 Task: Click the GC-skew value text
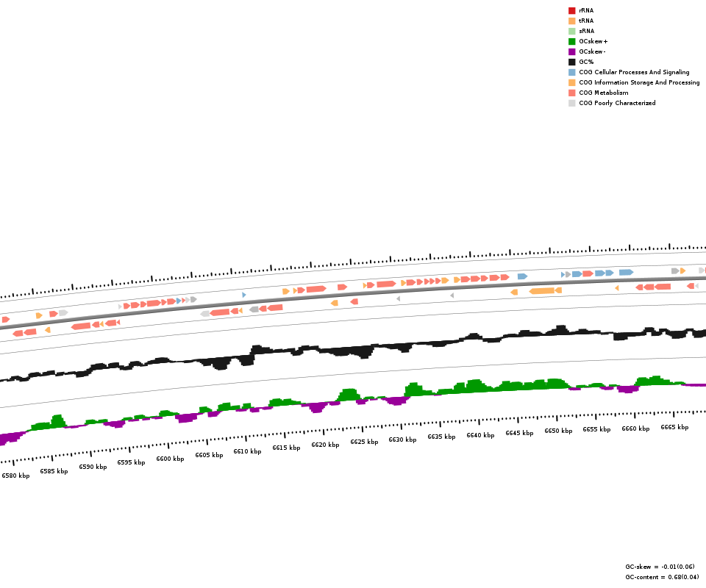coord(659,567)
